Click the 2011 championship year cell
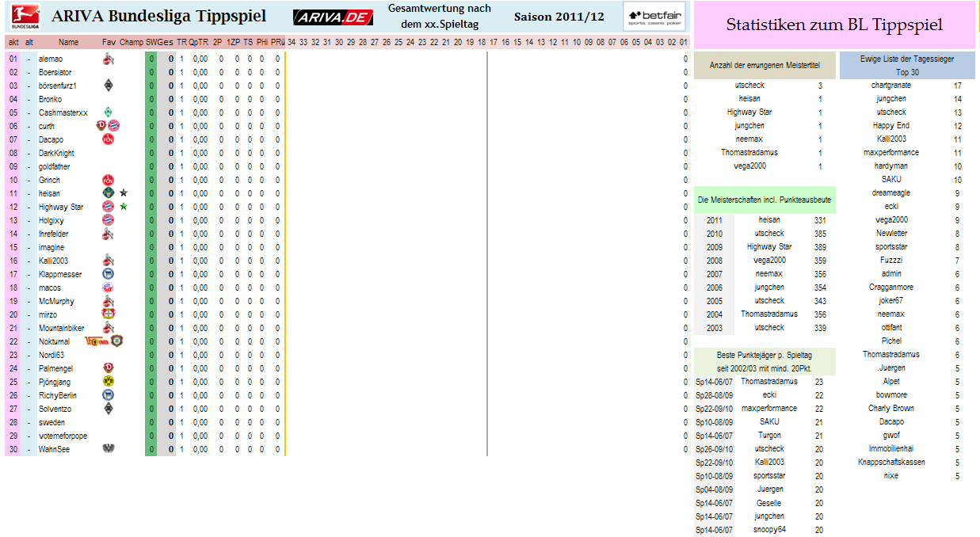Image resolution: width=980 pixels, height=537 pixels. click(x=714, y=220)
